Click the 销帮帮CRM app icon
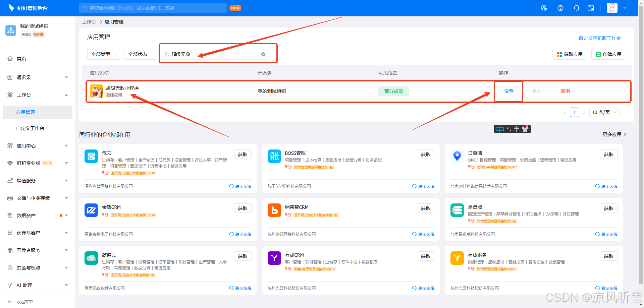Screen dimensions: 644x308 point(274,210)
